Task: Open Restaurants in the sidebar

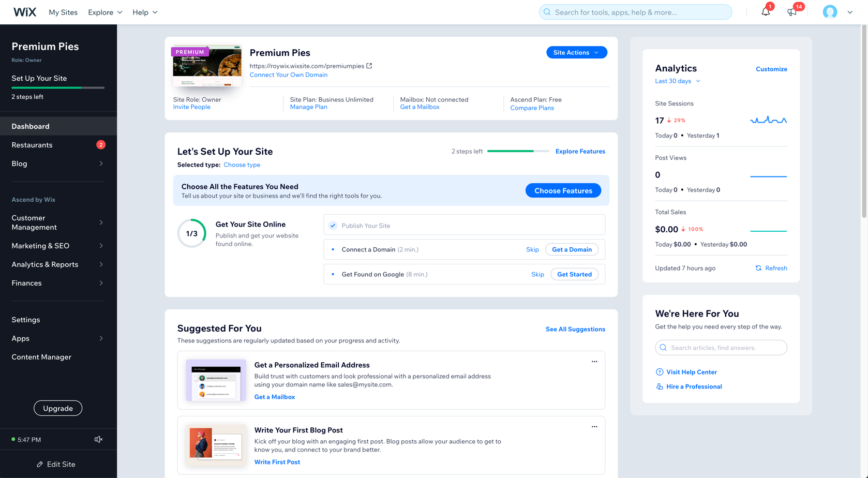Action: tap(32, 145)
